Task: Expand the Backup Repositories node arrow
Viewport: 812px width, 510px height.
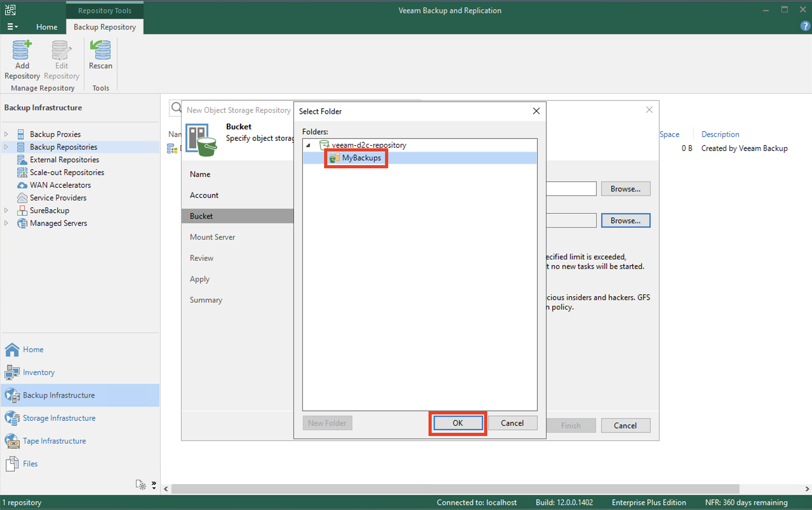Action: pyautogui.click(x=6, y=147)
